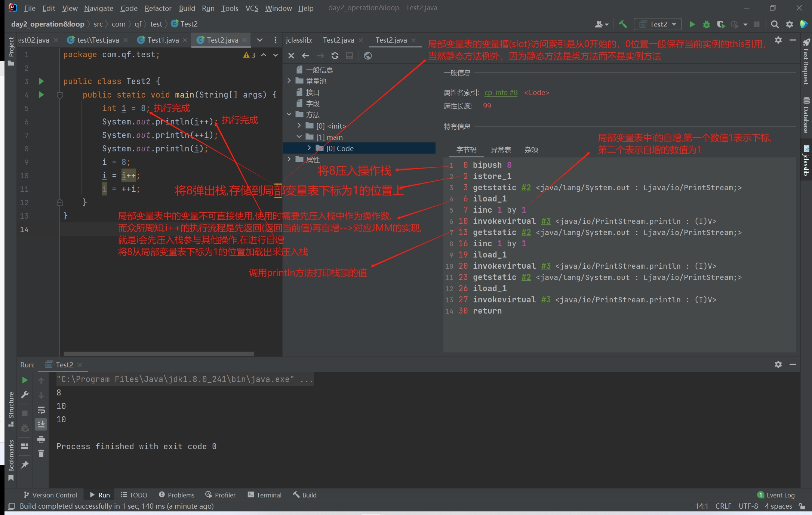Image resolution: width=812 pixels, height=515 pixels.
Task: Expand the [0] Code node
Action: (x=309, y=148)
